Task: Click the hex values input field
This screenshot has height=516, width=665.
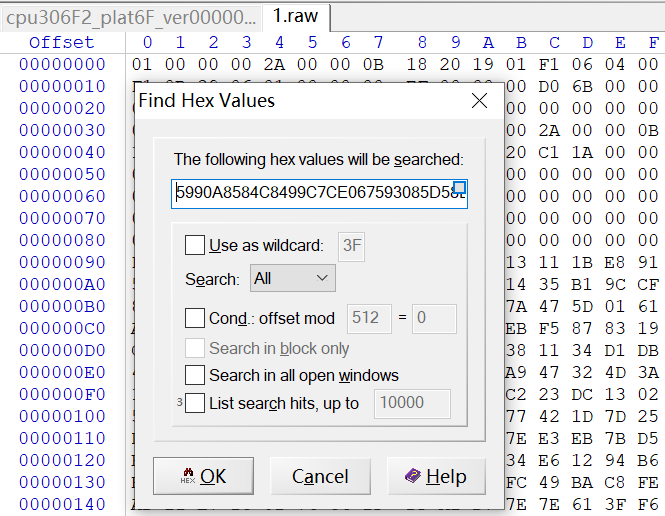Action: [x=312, y=193]
